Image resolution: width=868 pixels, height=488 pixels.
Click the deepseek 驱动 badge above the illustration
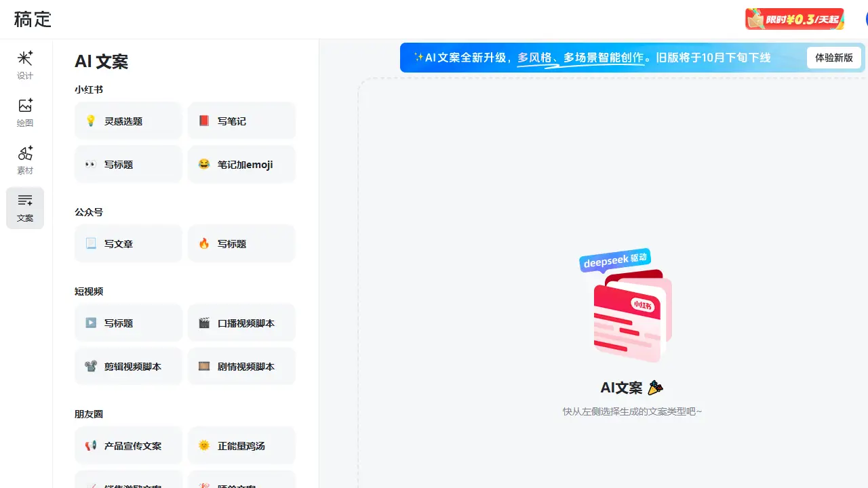(x=614, y=260)
